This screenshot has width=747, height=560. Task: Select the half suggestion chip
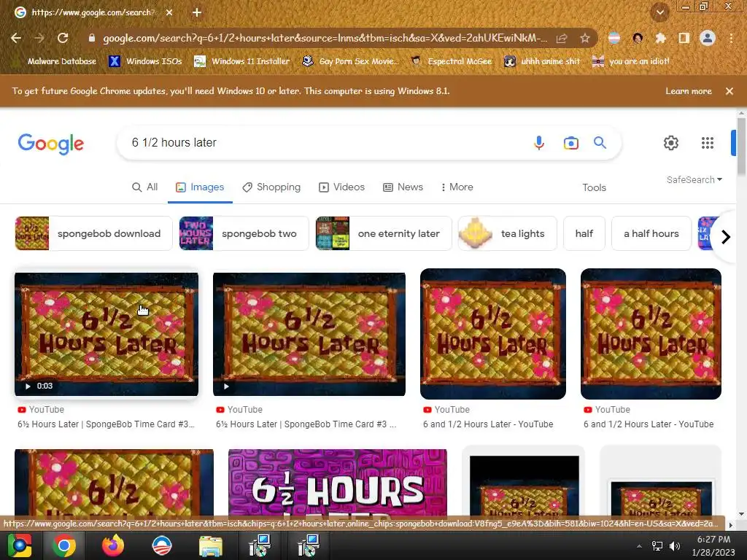(584, 233)
